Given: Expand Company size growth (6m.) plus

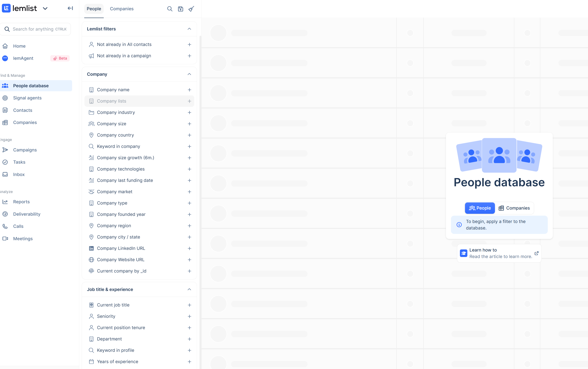Looking at the screenshot, I should [189, 158].
